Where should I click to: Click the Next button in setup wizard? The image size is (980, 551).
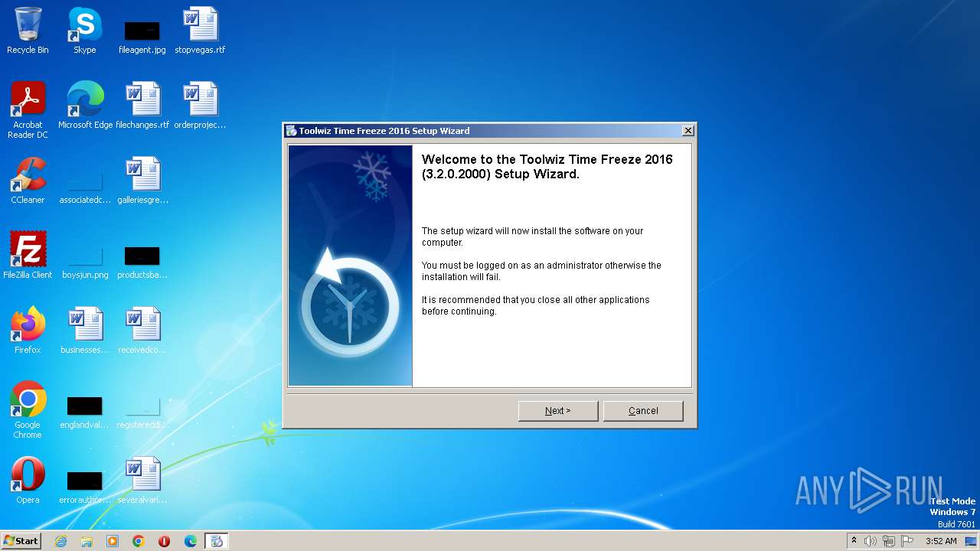557,411
